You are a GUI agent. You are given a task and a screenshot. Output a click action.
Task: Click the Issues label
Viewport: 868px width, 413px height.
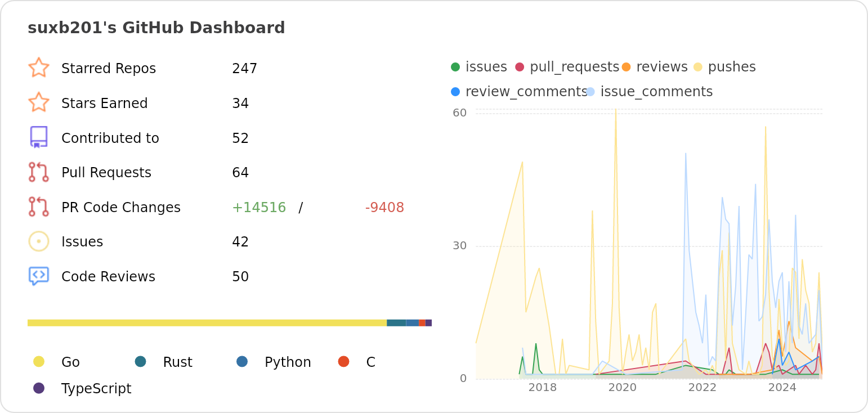pyautogui.click(x=82, y=242)
